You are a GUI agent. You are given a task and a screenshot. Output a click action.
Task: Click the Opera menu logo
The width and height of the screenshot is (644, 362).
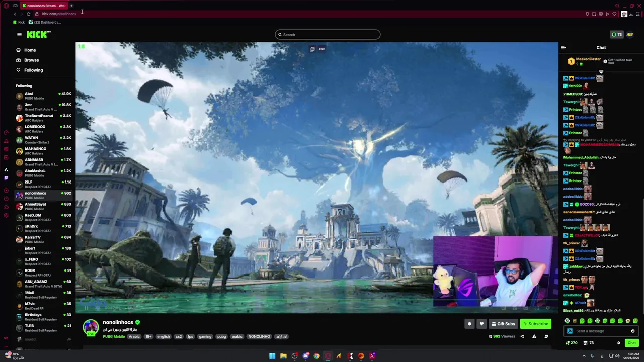click(6, 6)
